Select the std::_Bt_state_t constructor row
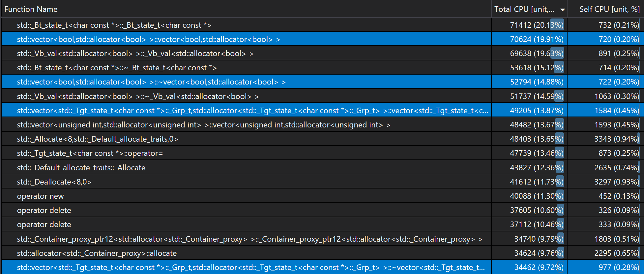644x274 pixels. [114, 25]
